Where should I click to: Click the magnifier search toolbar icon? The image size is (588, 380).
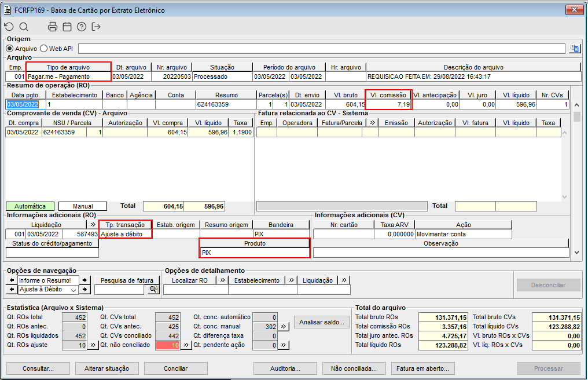24,27
